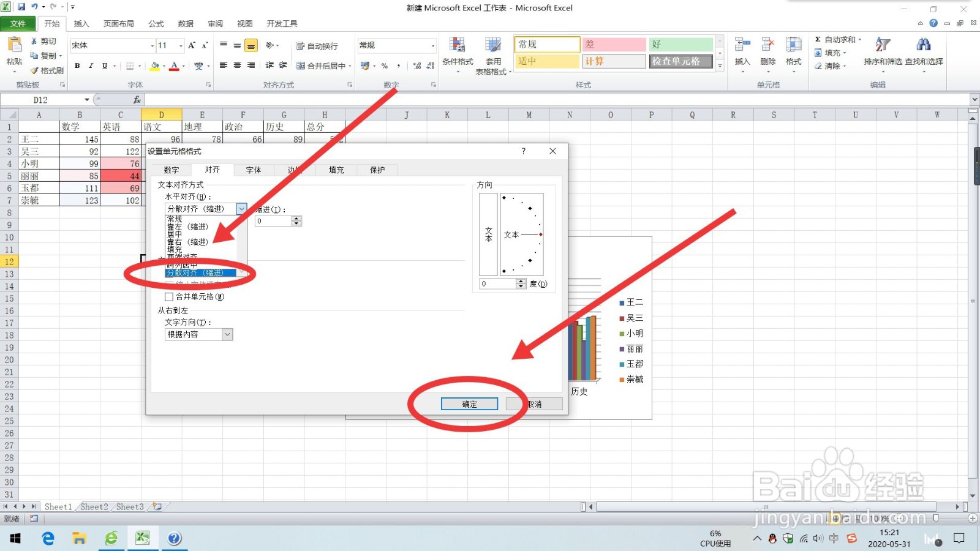Click the insert function fx icon
Image resolution: width=980 pixels, height=551 pixels.
point(137,99)
